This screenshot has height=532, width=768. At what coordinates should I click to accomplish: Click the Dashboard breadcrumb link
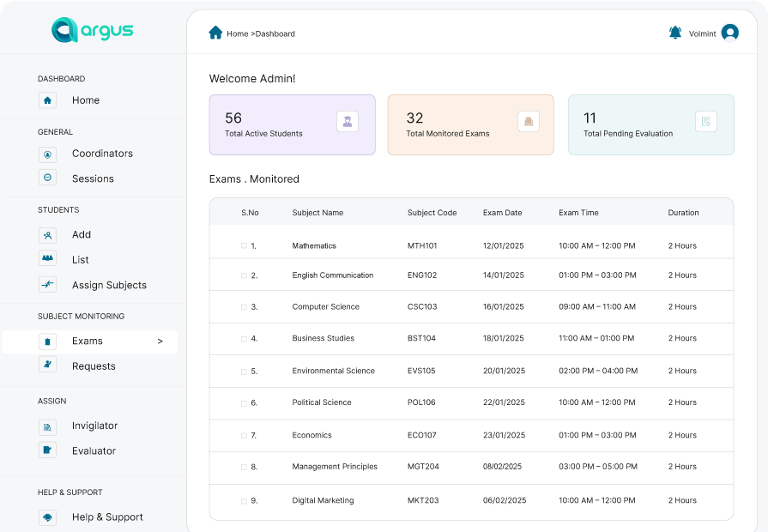pyautogui.click(x=275, y=34)
